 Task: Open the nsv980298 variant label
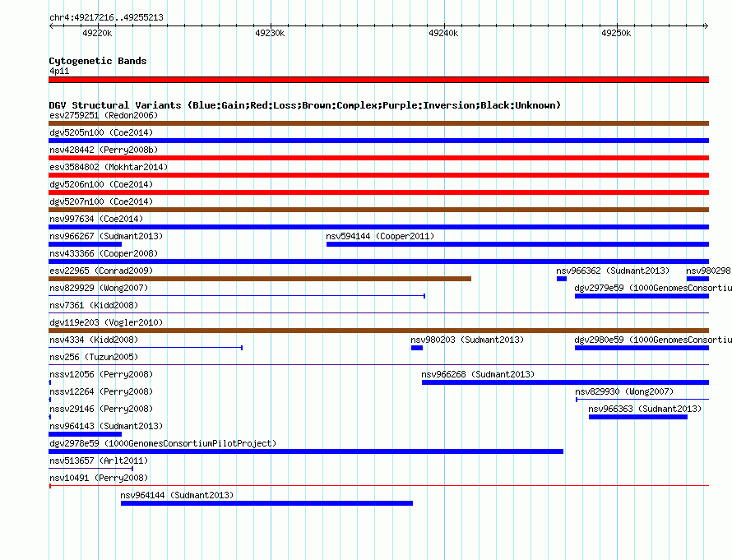point(709,271)
